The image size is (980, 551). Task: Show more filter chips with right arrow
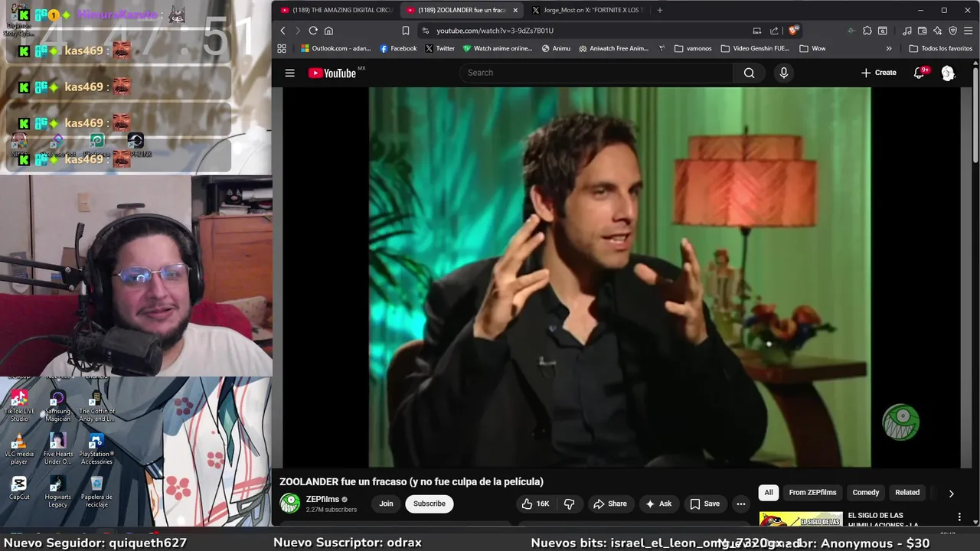951,494
